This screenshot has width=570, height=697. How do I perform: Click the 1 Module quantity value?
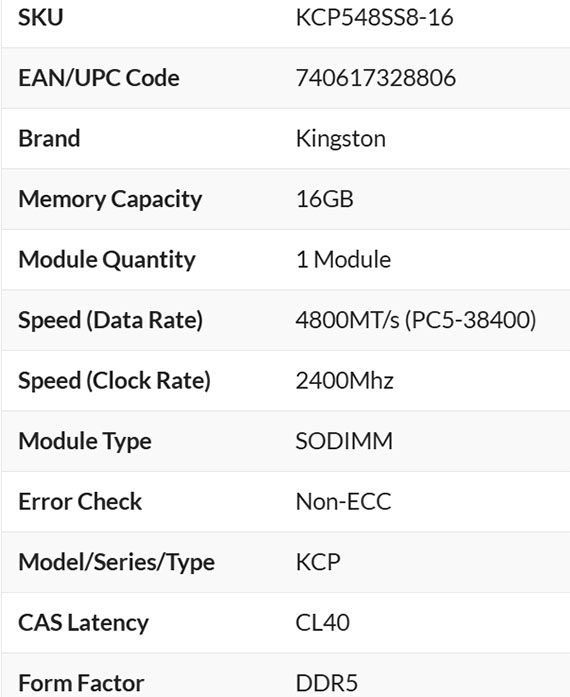(x=343, y=259)
